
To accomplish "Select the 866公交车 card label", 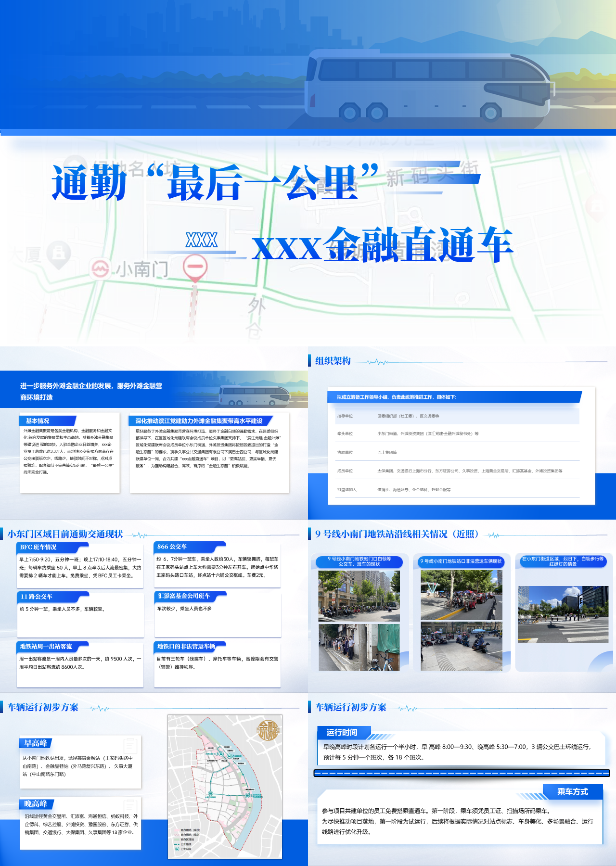I will pos(172,547).
